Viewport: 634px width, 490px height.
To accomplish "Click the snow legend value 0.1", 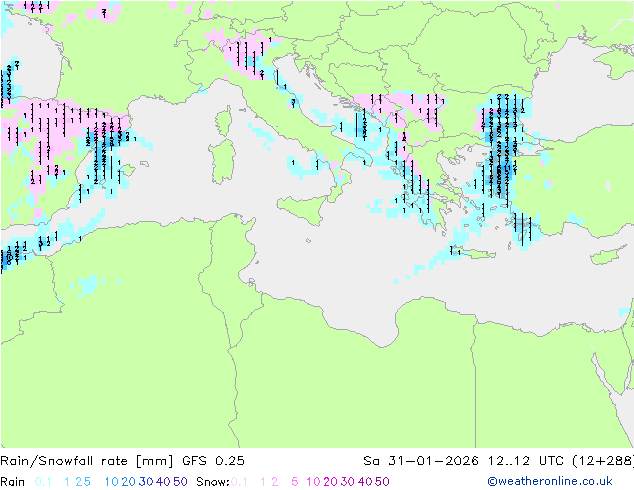I will pyautogui.click(x=239, y=482).
